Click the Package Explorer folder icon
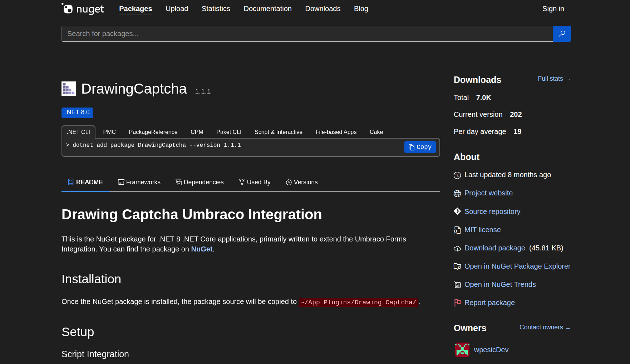Viewport: 630px width, 364px height. click(x=457, y=266)
